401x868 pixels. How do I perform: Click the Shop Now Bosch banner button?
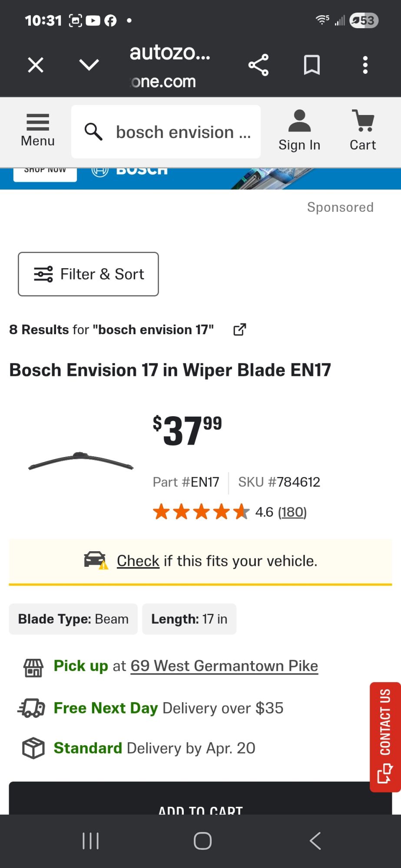pyautogui.click(x=45, y=172)
